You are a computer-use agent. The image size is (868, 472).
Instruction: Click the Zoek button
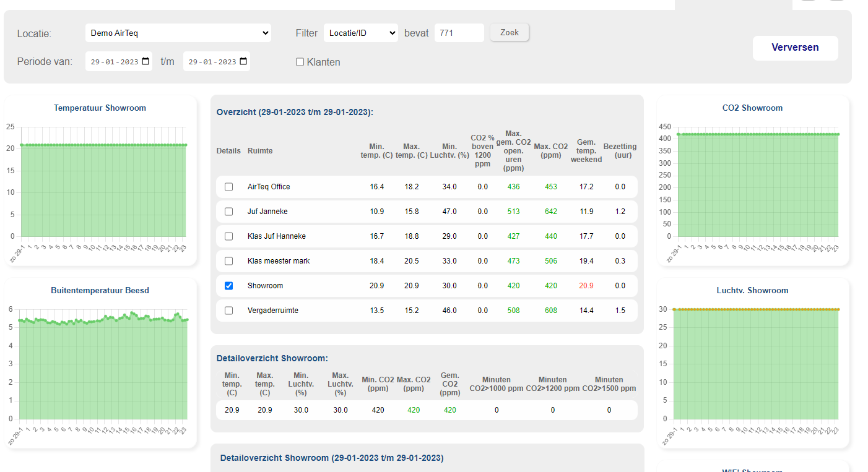509,32
